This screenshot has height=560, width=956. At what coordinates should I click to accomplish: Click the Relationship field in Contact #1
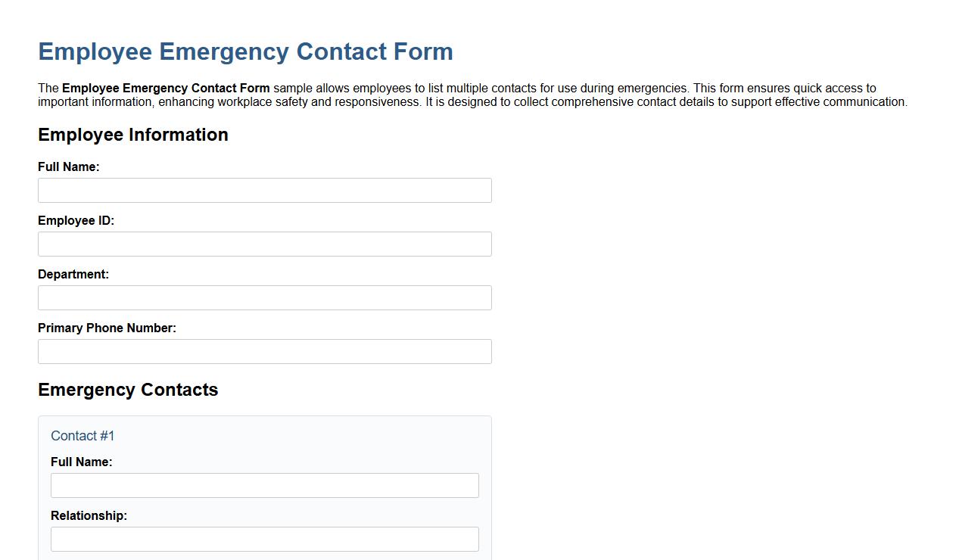pos(264,539)
